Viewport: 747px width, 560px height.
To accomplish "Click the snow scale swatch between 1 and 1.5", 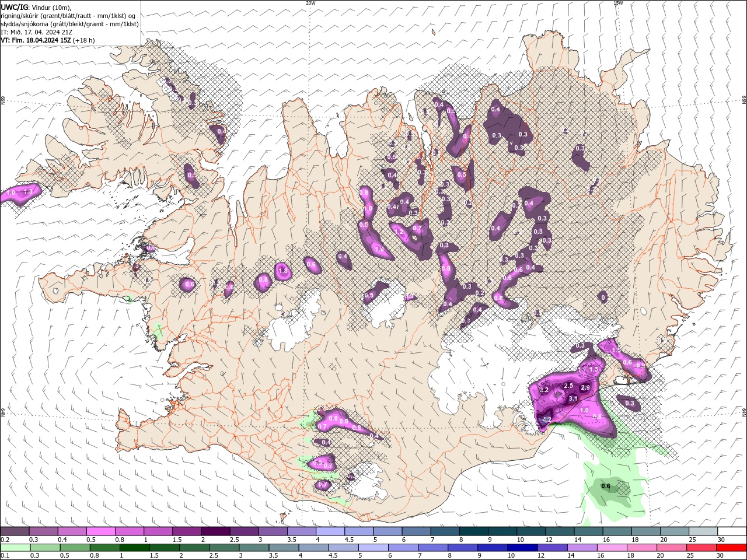I will pyautogui.click(x=158, y=531).
